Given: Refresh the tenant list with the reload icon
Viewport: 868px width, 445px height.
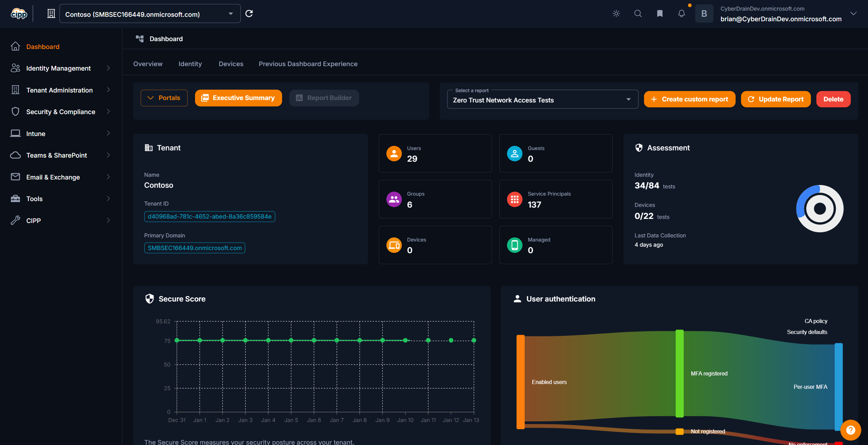Looking at the screenshot, I should pyautogui.click(x=249, y=14).
